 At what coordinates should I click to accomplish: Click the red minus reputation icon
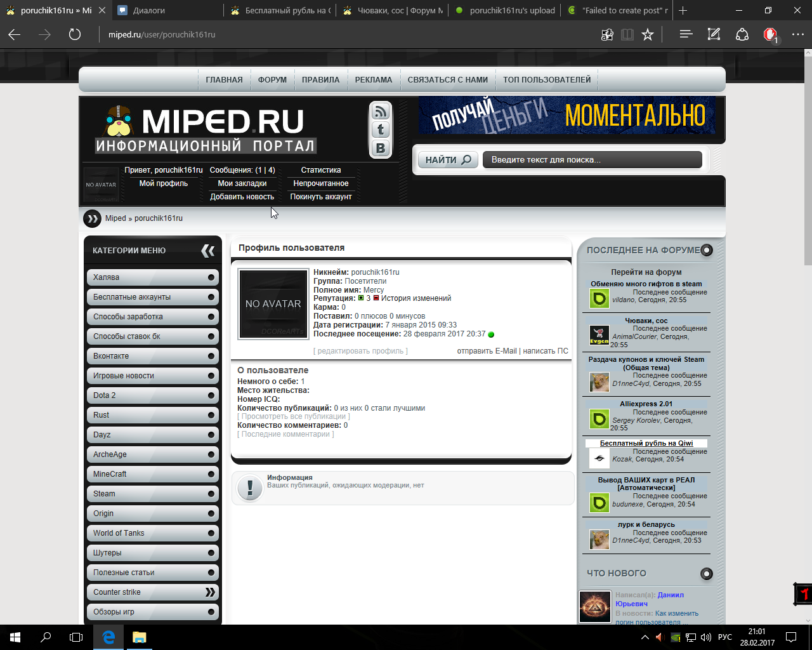pos(376,298)
